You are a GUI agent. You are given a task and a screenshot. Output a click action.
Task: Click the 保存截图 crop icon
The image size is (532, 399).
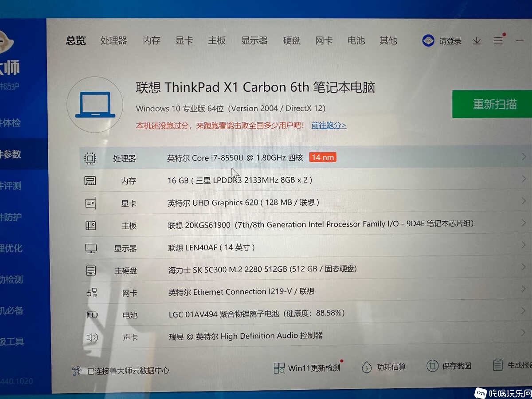click(432, 366)
